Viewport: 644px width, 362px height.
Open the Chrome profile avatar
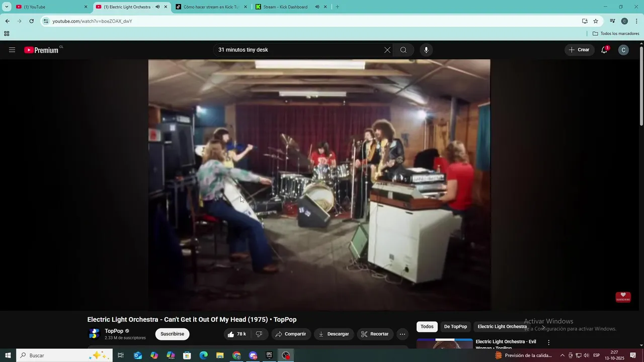[624, 21]
